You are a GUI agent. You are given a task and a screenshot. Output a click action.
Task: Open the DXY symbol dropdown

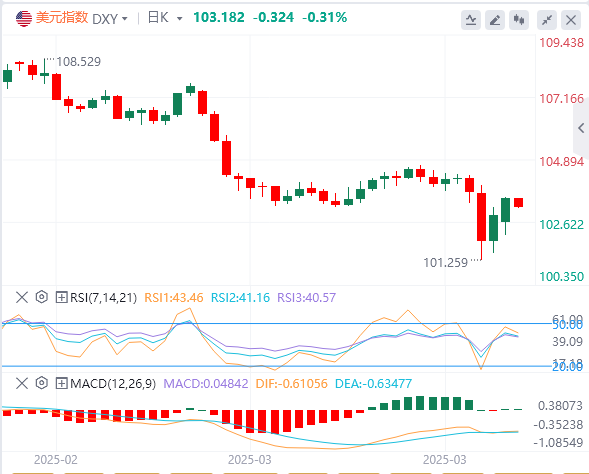click(110, 19)
